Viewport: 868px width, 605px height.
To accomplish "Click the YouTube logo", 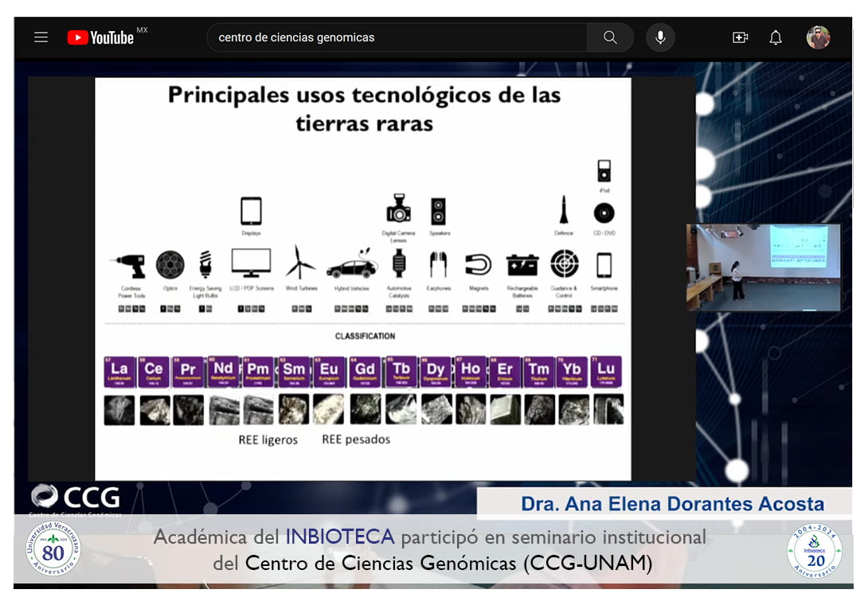I will point(100,37).
